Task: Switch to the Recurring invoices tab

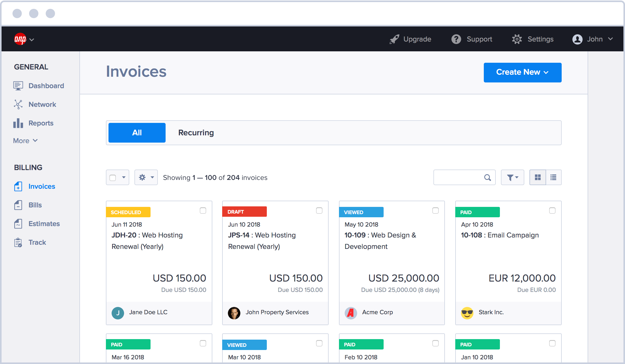Action: [196, 132]
